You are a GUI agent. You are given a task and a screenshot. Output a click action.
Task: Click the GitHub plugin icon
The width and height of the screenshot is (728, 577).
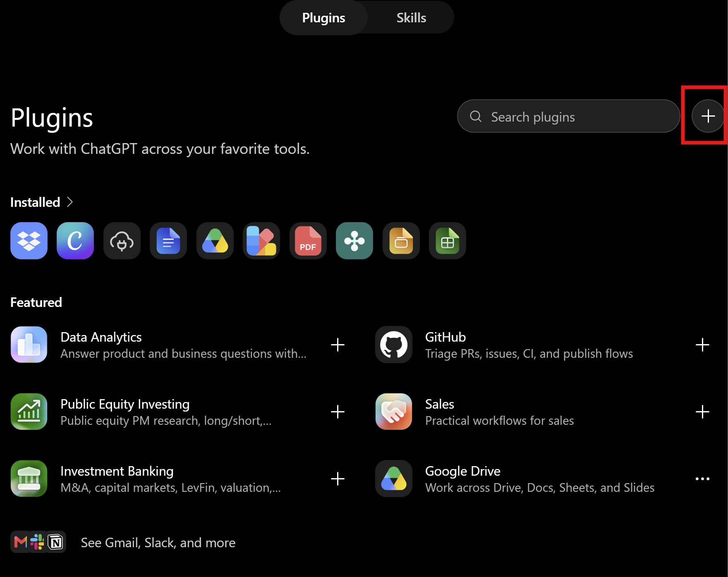394,345
